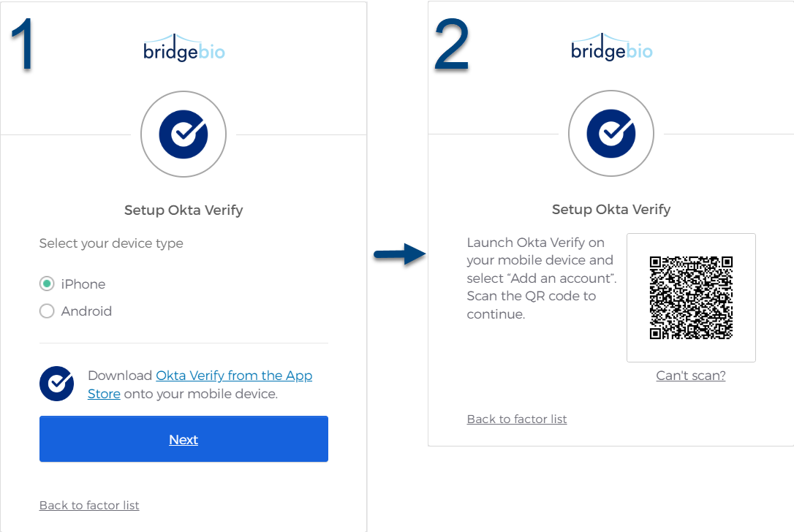Click the Setup Okta Verify heading on panel 1
Image resolution: width=794 pixels, height=532 pixels.
tap(184, 210)
